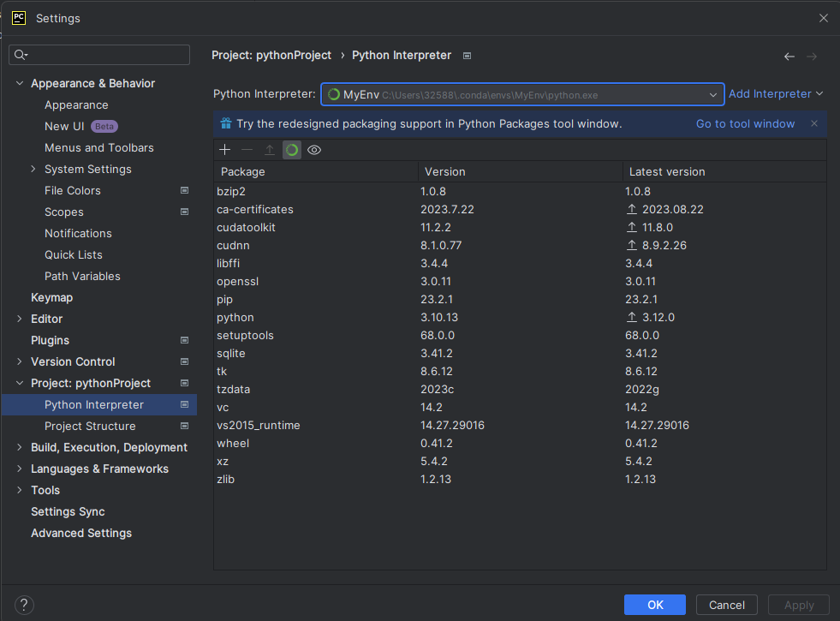Image resolution: width=840 pixels, height=621 pixels.
Task: Select Settings Sync page
Action: point(68,511)
